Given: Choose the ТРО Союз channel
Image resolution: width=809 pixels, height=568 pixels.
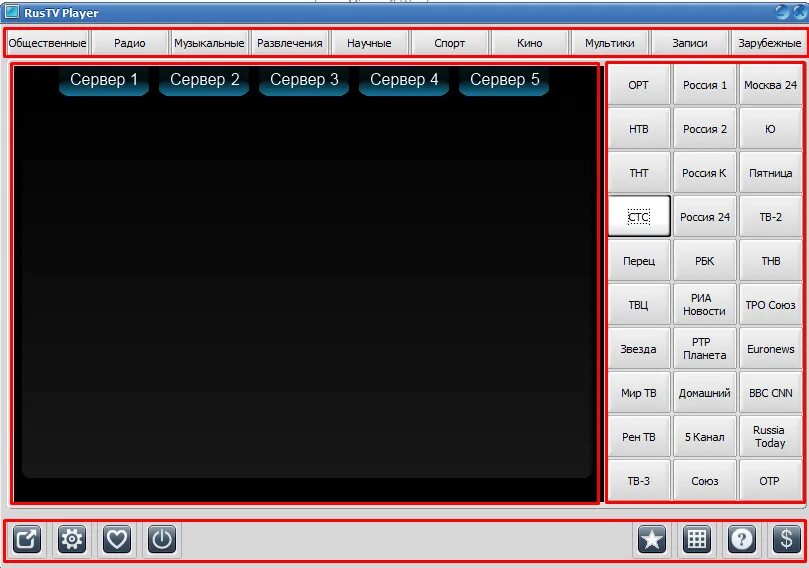Looking at the screenshot, I should coord(770,305).
